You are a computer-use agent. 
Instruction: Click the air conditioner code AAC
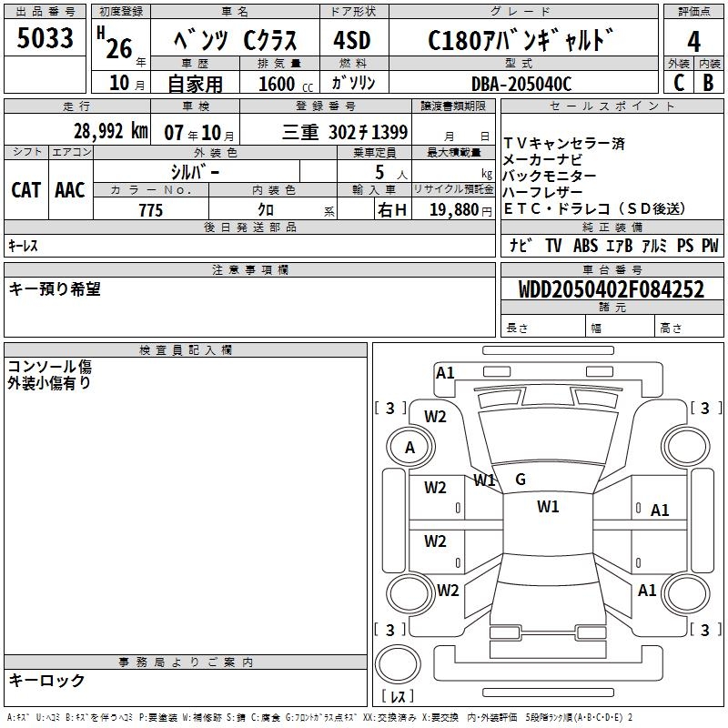[x=70, y=190]
